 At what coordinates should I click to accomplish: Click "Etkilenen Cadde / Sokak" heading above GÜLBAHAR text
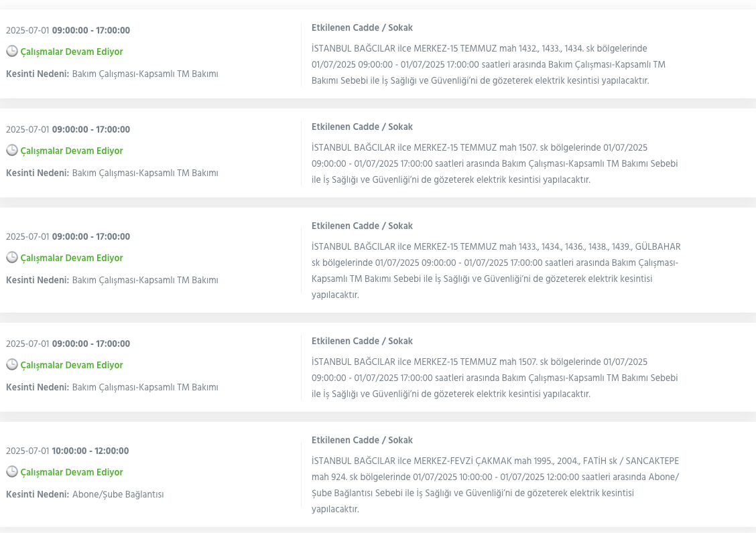point(362,226)
